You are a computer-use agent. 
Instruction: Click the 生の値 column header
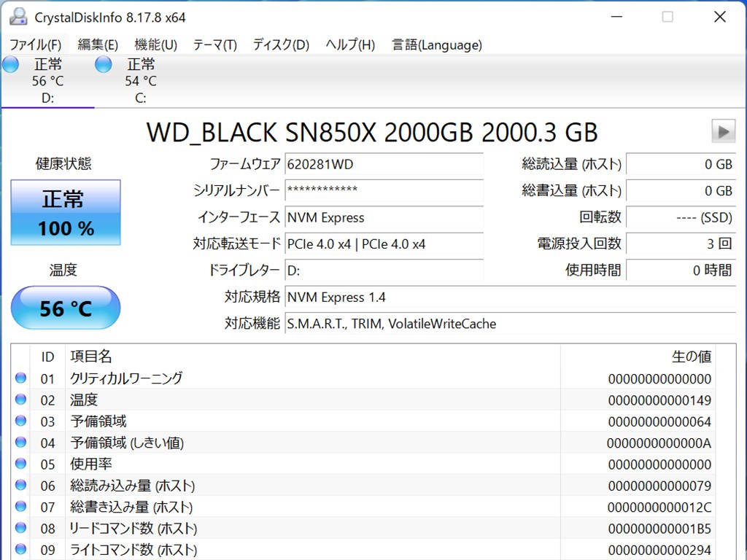pos(690,357)
